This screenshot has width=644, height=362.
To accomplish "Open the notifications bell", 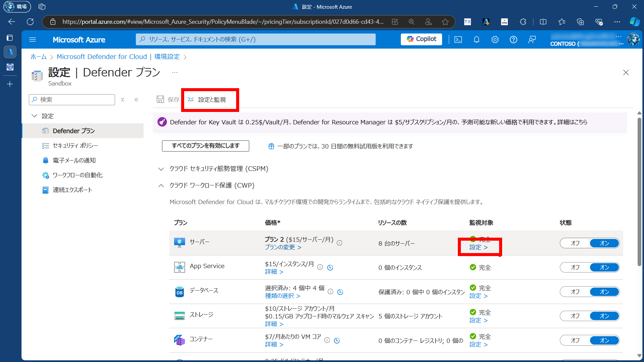I will click(x=477, y=40).
